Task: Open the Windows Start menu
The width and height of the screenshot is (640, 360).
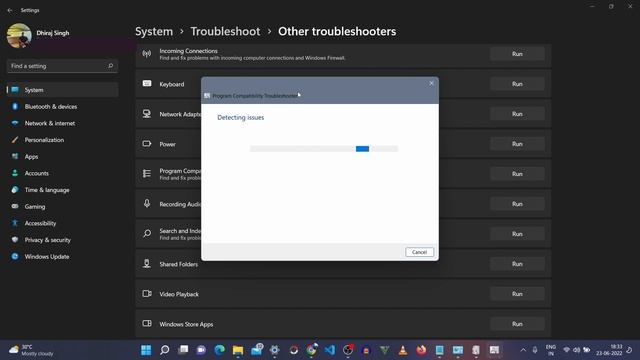Action: point(146,350)
